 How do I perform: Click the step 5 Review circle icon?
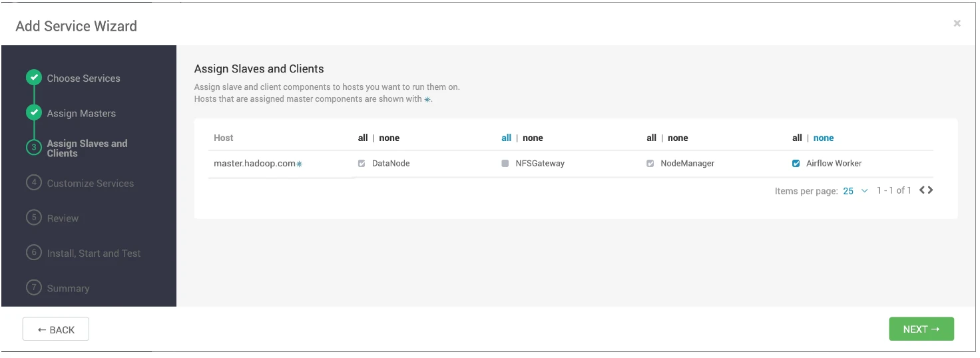[x=34, y=218]
